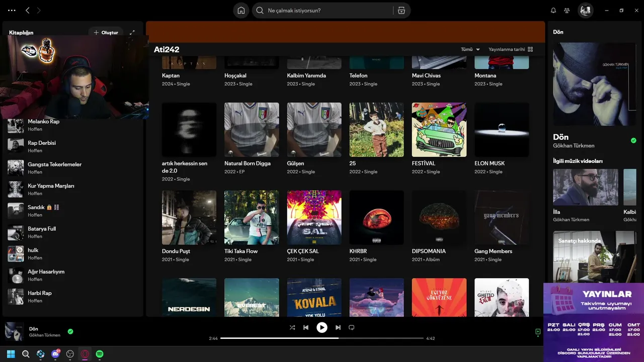Open the Tümü filter dropdown
This screenshot has height=362, width=644.
pyautogui.click(x=470, y=49)
